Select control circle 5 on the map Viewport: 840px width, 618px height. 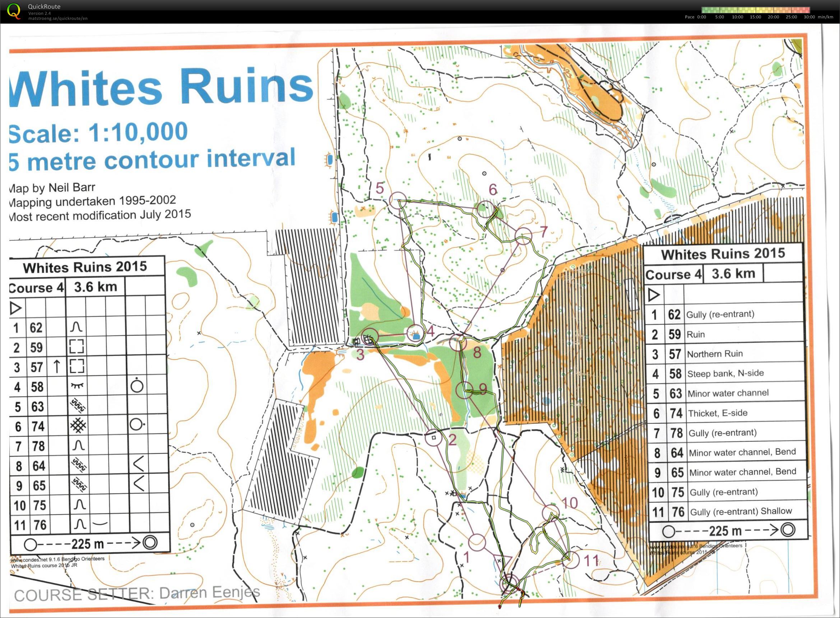398,200
